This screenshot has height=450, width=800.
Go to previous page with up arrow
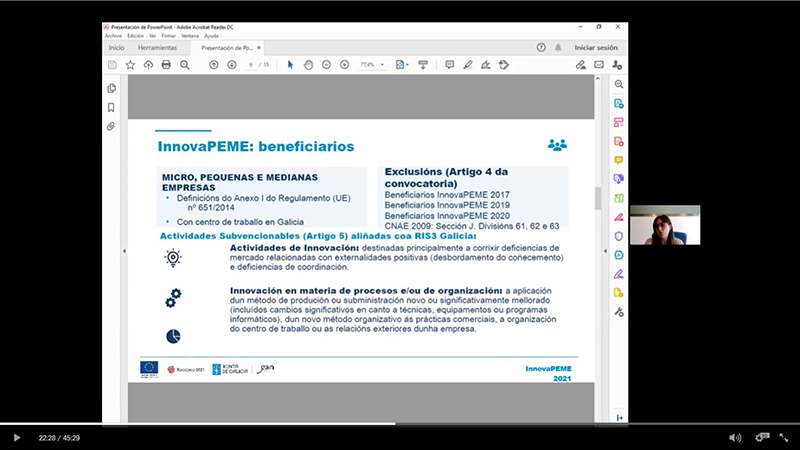pyautogui.click(x=214, y=65)
